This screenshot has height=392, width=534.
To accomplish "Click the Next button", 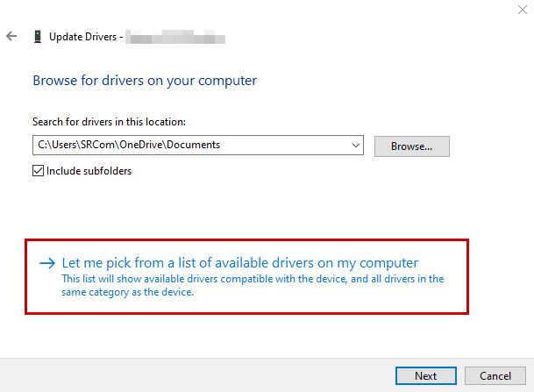I will [x=425, y=375].
